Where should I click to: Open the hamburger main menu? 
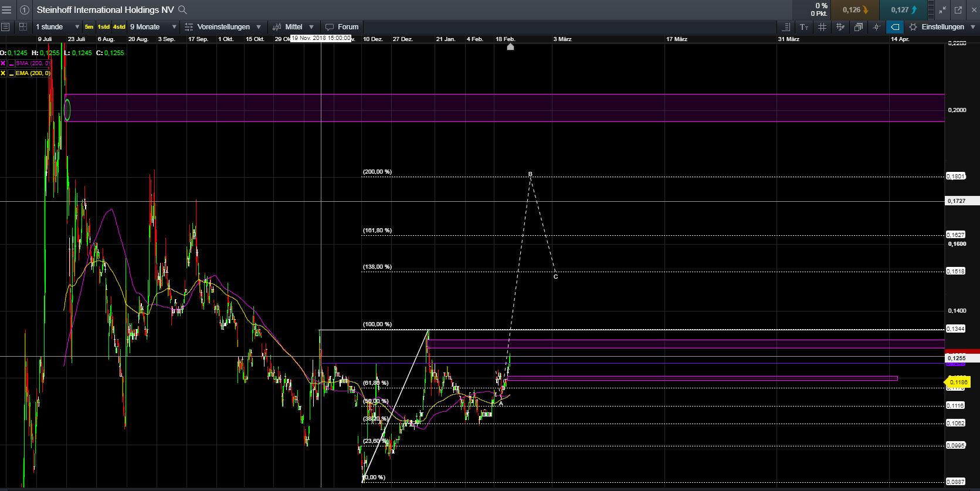tap(7, 10)
